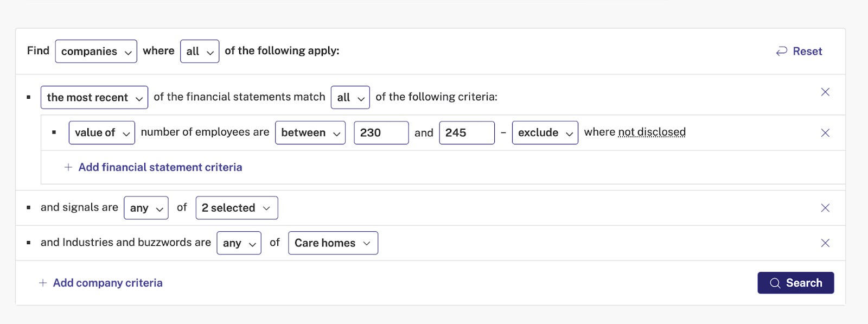Viewport: 868px width, 324px height.
Task: Expand the 'the most recent' dropdown
Action: pyautogui.click(x=94, y=98)
